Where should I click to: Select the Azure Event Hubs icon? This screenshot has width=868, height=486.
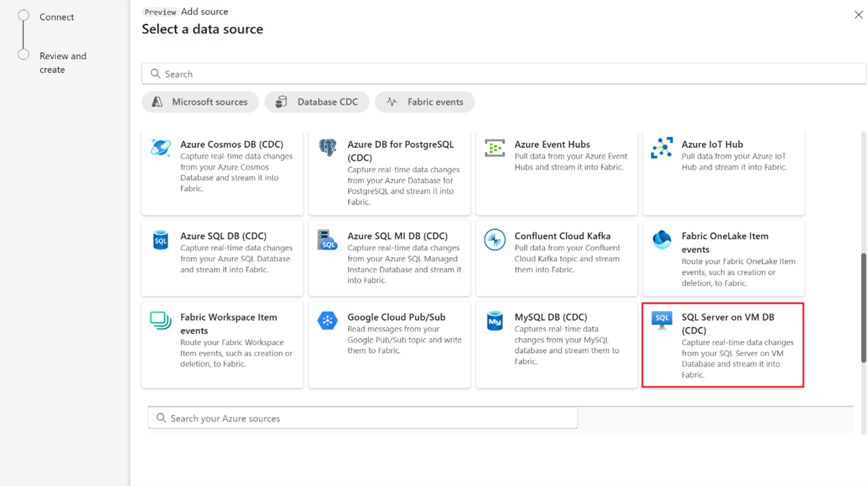[495, 147]
